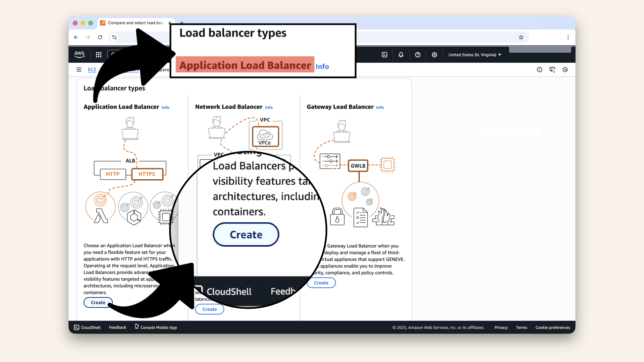Click the info circle icon near top right
644x362 pixels.
point(539,70)
